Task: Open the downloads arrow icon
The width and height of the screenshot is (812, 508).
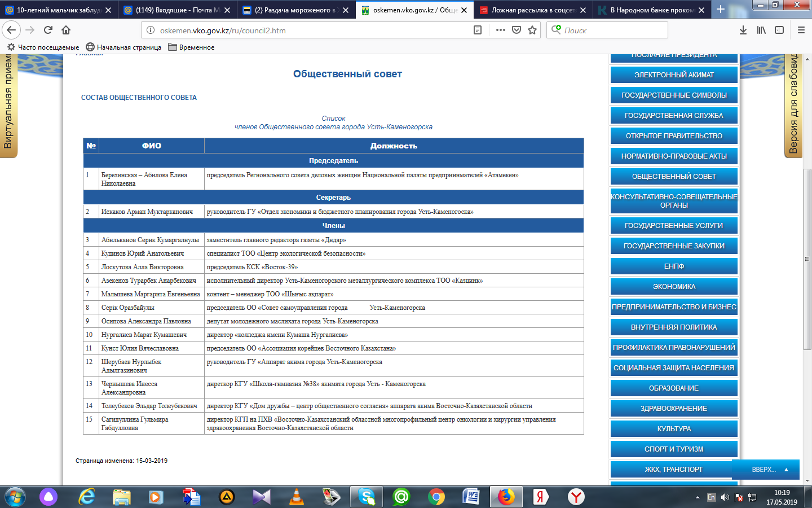Action: (743, 30)
